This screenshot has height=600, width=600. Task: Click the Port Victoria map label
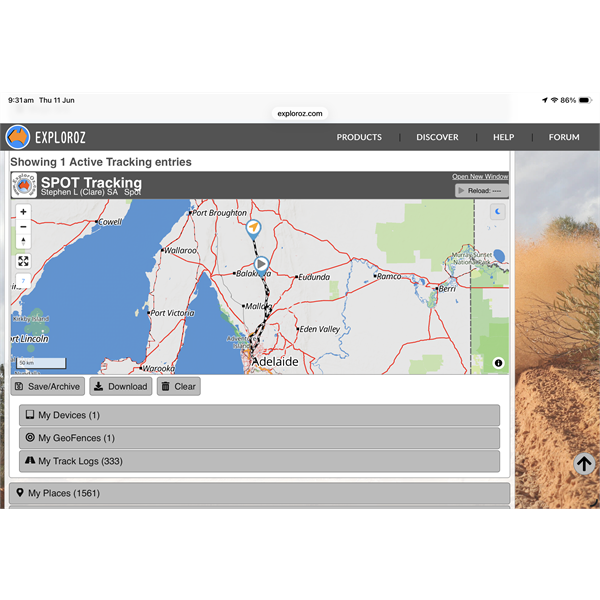pos(172,313)
